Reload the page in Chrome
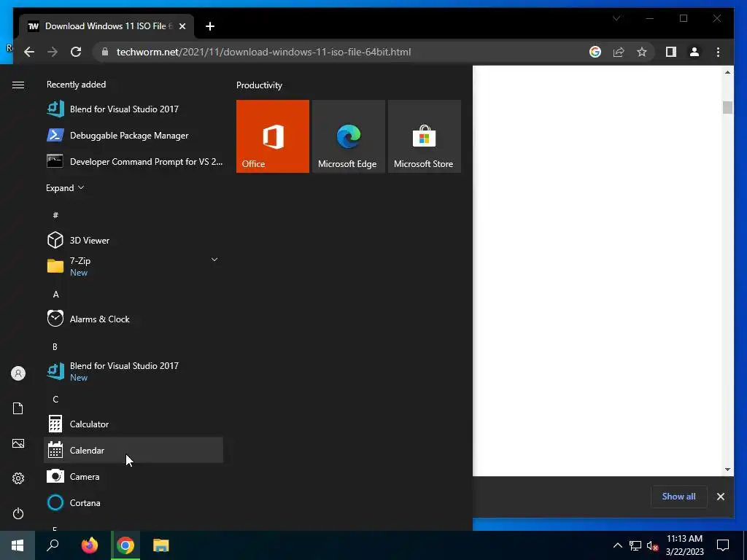This screenshot has width=747, height=560. coord(76,52)
